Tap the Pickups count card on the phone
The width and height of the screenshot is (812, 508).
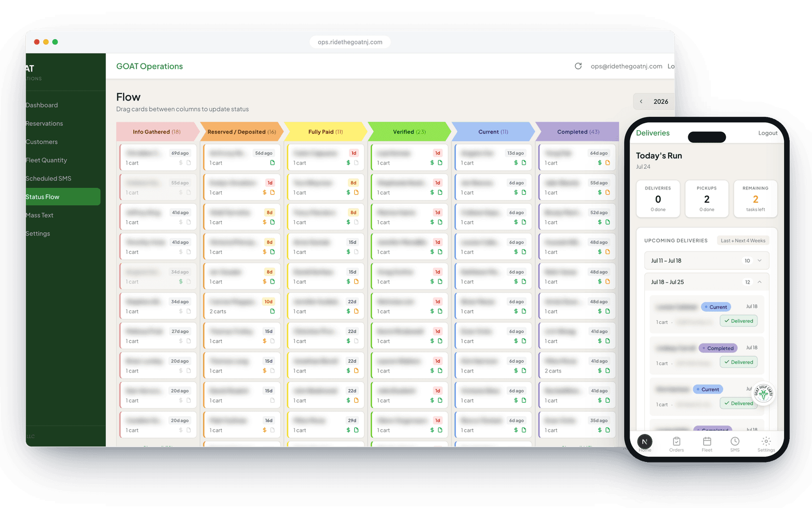(x=707, y=199)
